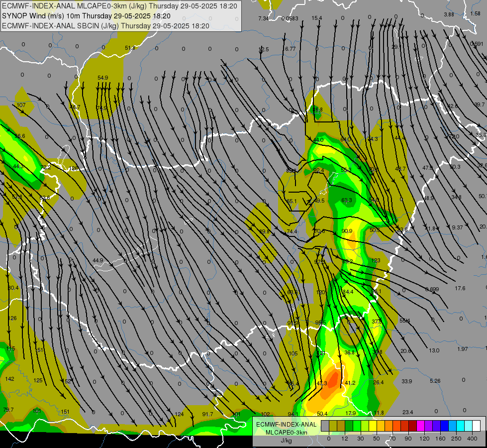The height and width of the screenshot is (448, 487).
Task: Select the dark green legend swatch
Action: [x=349, y=426]
